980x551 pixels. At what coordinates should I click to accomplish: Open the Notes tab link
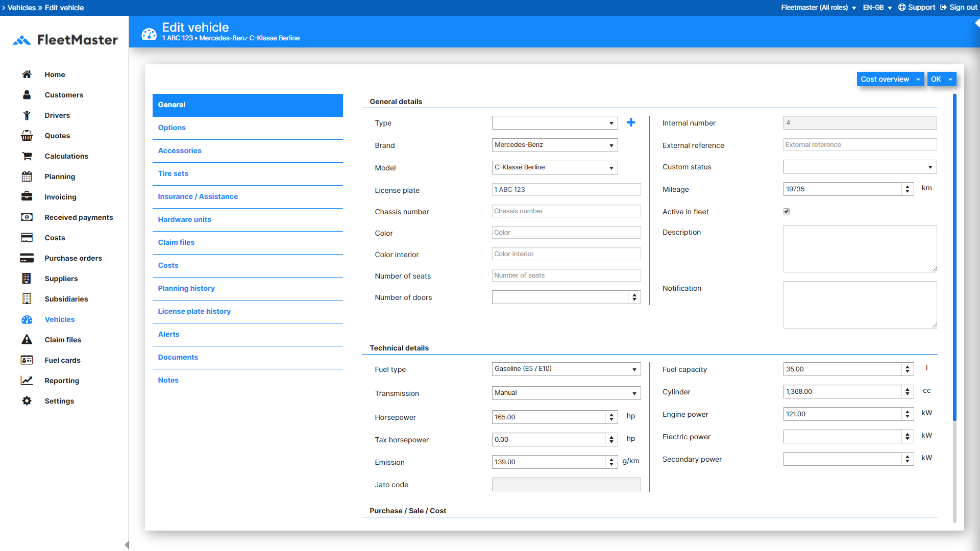click(168, 381)
